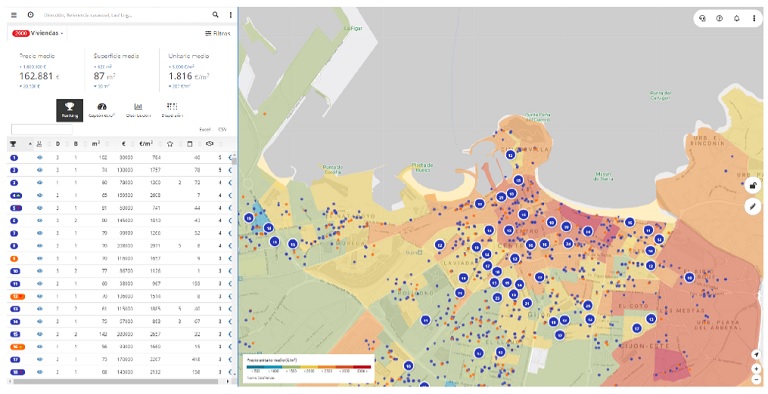The width and height of the screenshot is (768, 394).
Task: Open the Filtros panel
Action: 217,33
